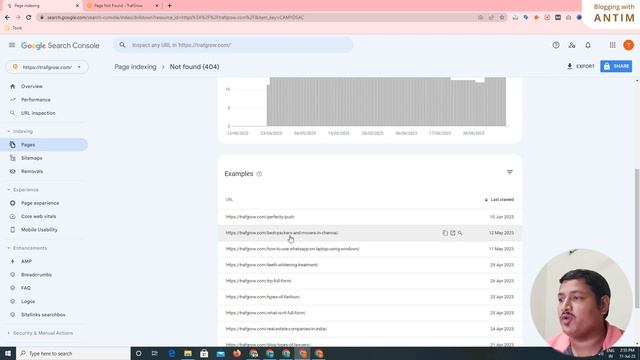Image resolution: width=640 pixels, height=360 pixels.
Task: Collapse the Indexing section
Action: click(20, 131)
